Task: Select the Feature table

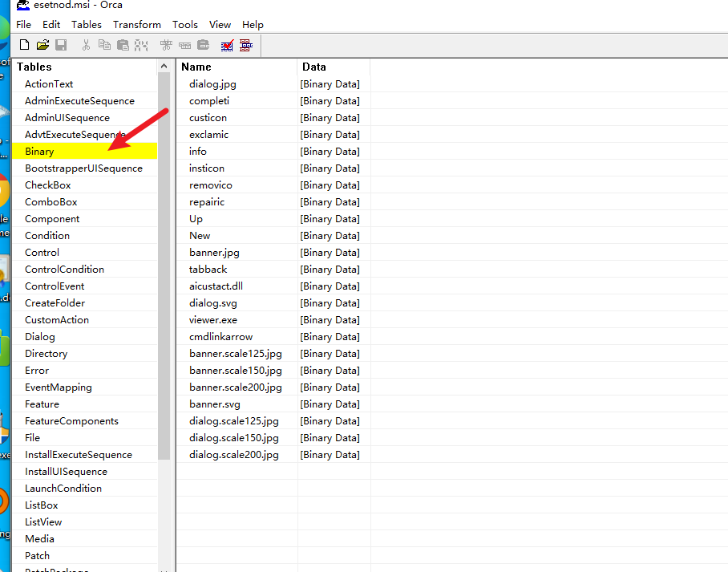Action: tap(42, 404)
